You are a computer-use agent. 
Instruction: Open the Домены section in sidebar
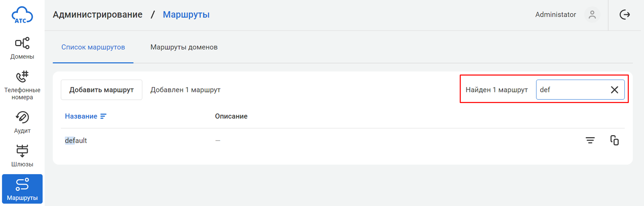pyautogui.click(x=22, y=48)
